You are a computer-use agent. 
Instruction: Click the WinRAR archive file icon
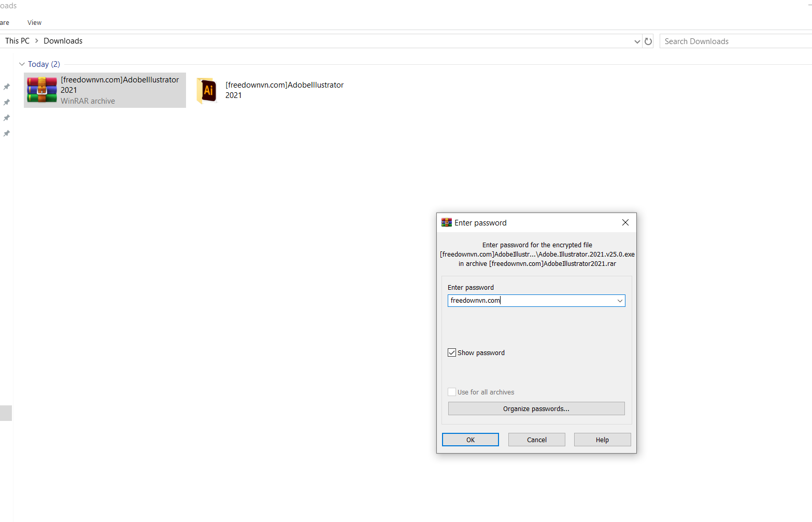(42, 90)
